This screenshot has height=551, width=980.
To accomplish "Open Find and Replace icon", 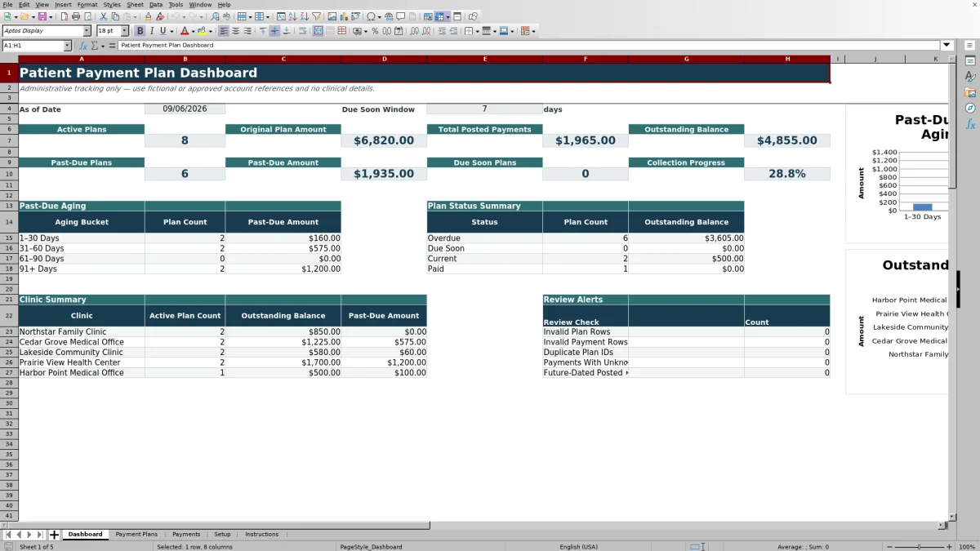I will (215, 16).
